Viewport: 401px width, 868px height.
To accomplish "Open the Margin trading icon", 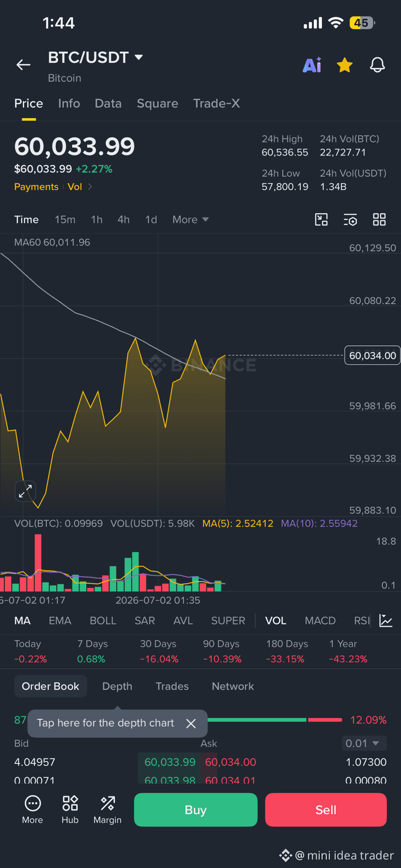I will point(108,809).
